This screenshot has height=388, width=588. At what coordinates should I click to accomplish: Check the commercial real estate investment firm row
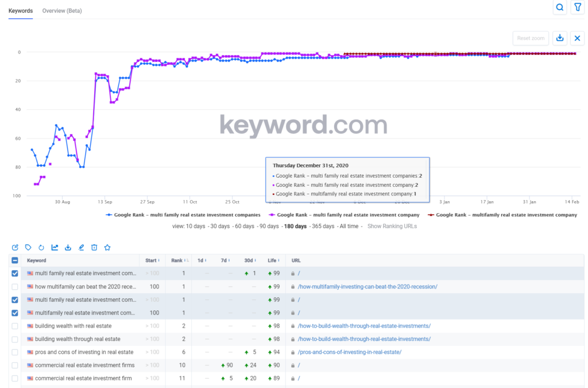[x=15, y=379]
